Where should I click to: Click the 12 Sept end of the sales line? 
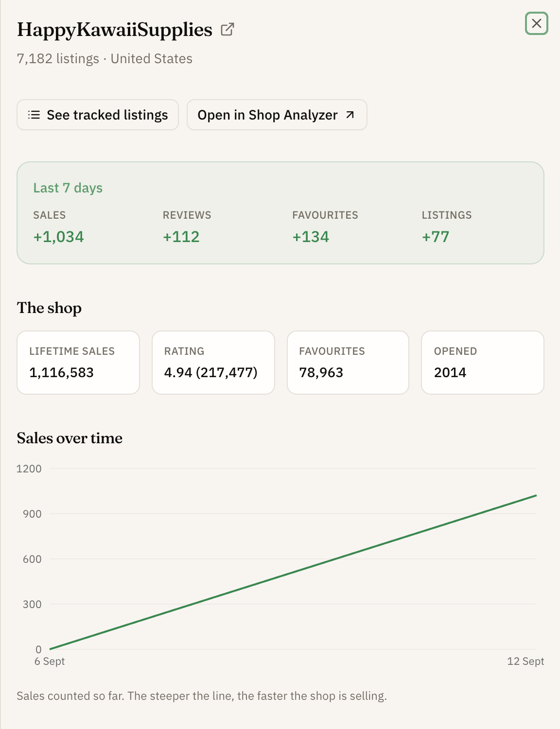(536, 495)
